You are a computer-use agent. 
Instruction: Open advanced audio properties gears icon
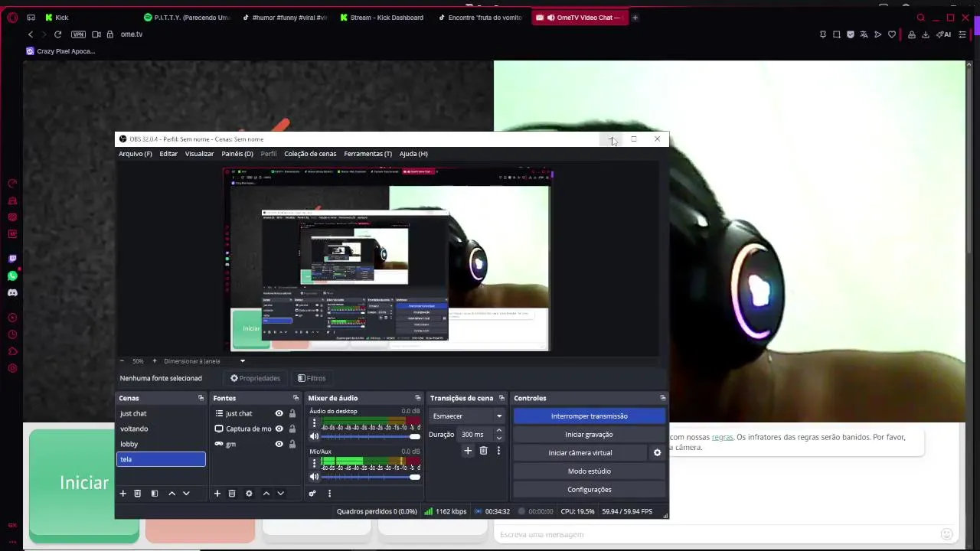312,494
